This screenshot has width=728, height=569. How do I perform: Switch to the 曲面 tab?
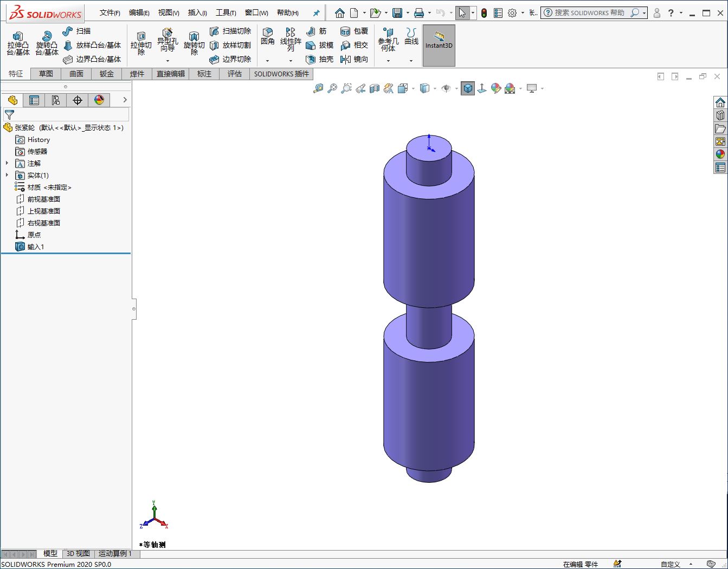[76, 74]
